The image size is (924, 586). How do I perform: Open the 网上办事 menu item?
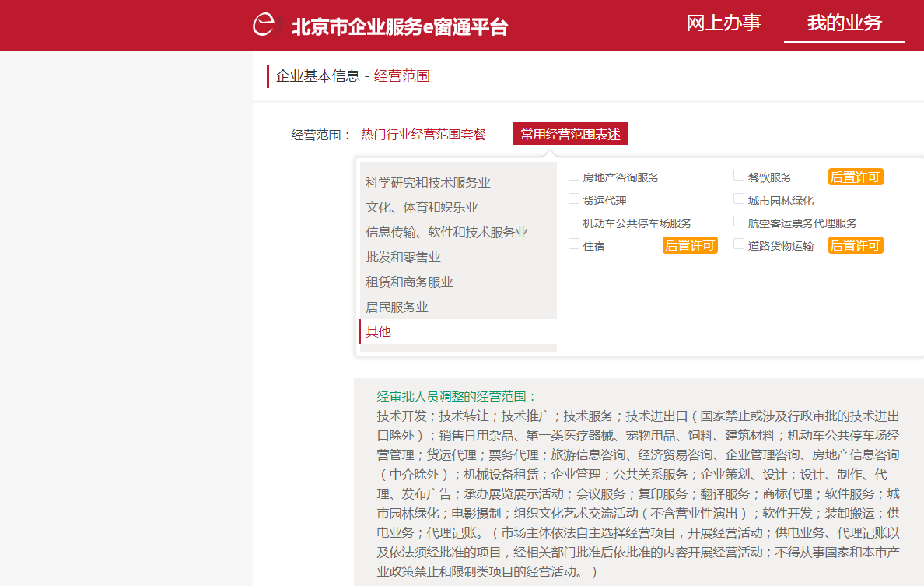click(723, 23)
